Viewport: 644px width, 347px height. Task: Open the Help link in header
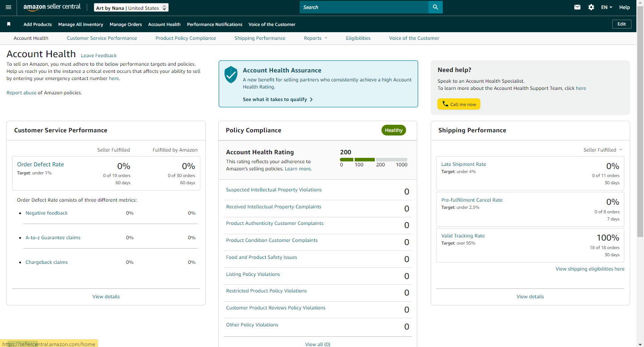pos(625,7)
